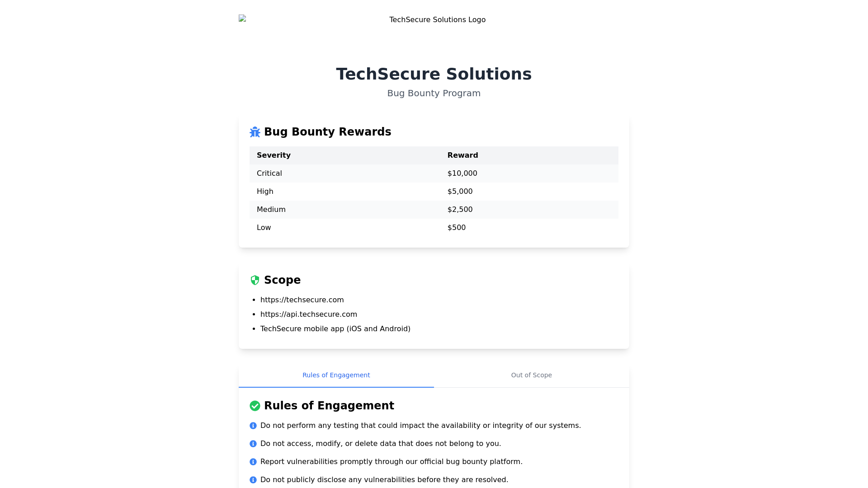Select the Critical severity row
The height and width of the screenshot is (488, 868).
(269, 174)
